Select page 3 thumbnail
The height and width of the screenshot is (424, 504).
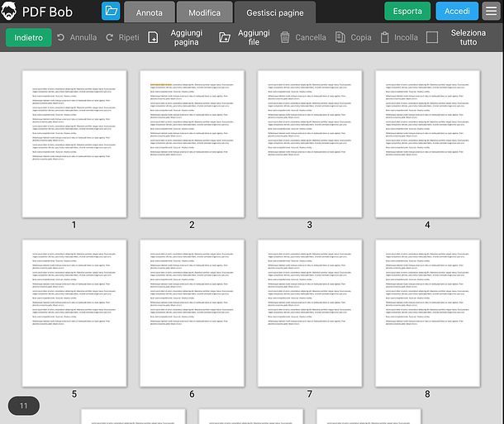click(310, 144)
